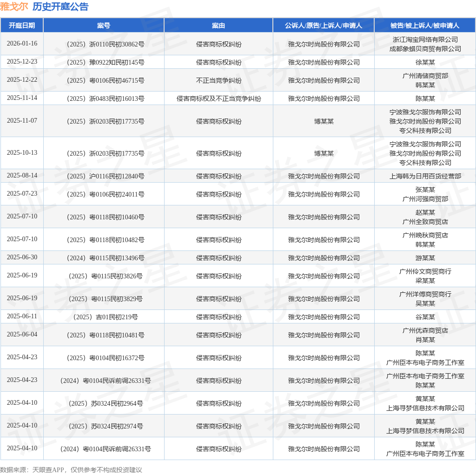Click plaintiff 博某某 in 2025-11-07 row
Image resolution: width=476 pixels, height=474 pixels.
(324, 122)
